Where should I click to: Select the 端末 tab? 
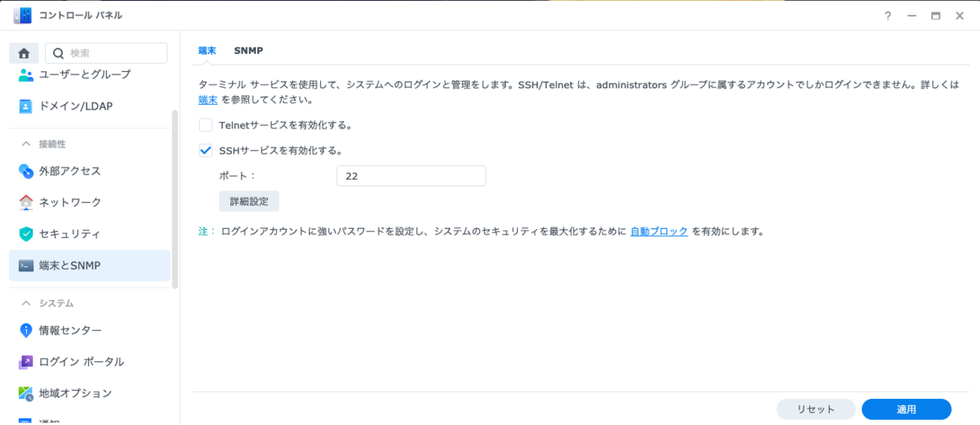click(x=207, y=50)
